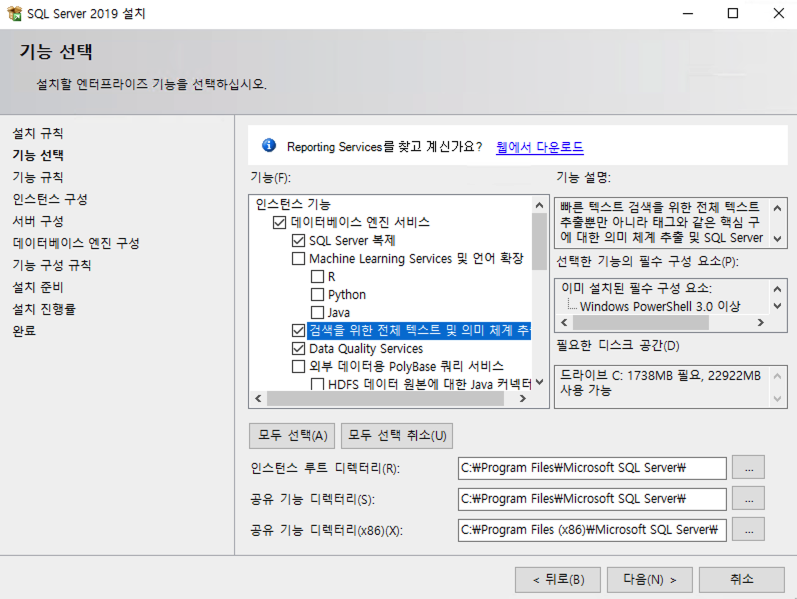
Task: Click feature list scroll left arrow
Action: (258, 399)
